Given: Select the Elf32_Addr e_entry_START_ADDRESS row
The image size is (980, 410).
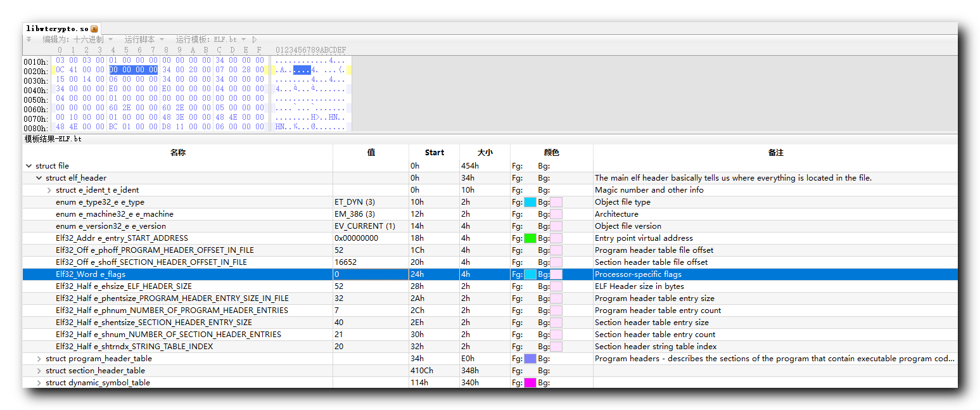Looking at the screenshot, I should (x=490, y=238).
